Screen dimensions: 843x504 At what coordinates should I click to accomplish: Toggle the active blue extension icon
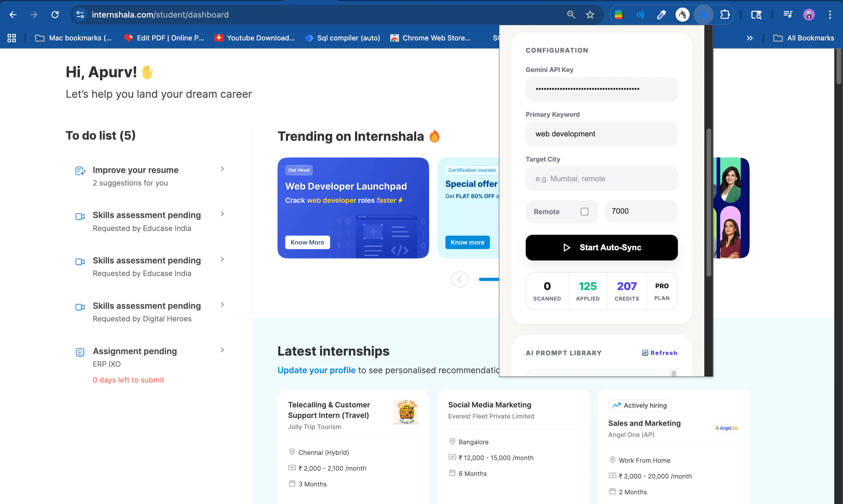click(x=703, y=15)
